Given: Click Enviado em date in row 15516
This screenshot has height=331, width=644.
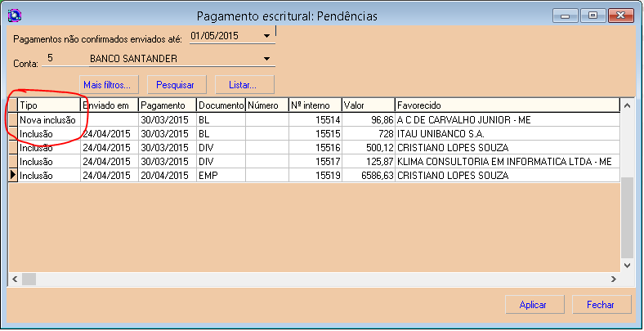Looking at the screenshot, I should pyautogui.click(x=110, y=148).
